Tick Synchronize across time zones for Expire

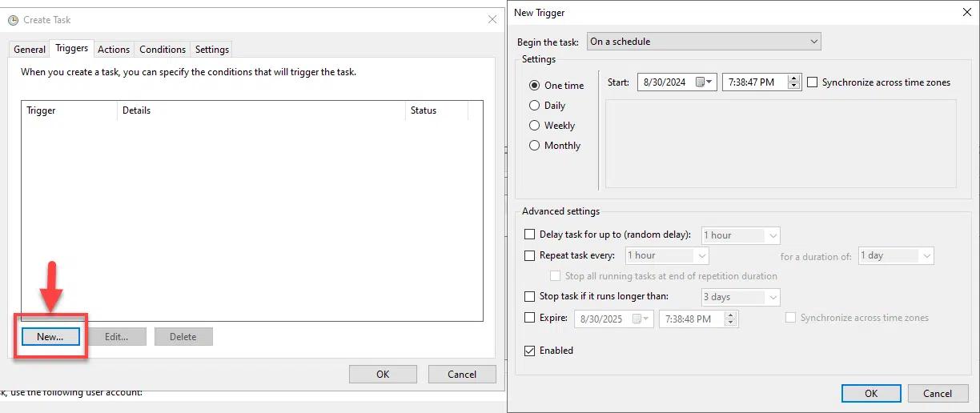point(791,318)
